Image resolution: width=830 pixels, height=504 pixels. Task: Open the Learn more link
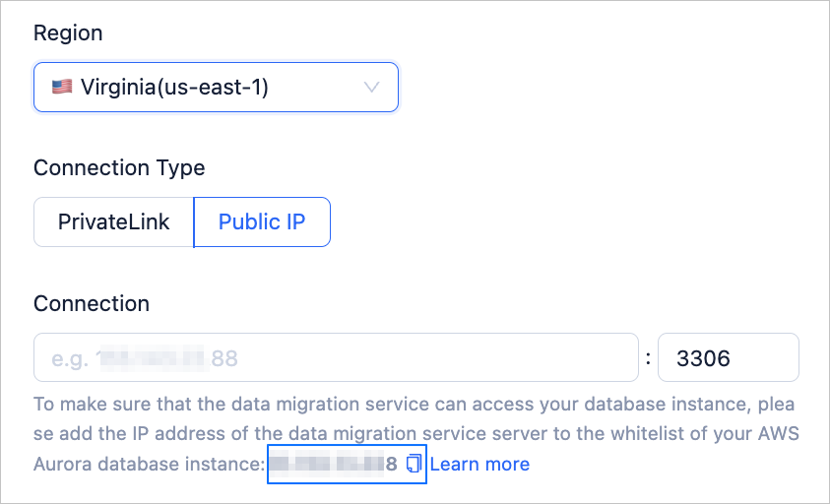[479, 464]
